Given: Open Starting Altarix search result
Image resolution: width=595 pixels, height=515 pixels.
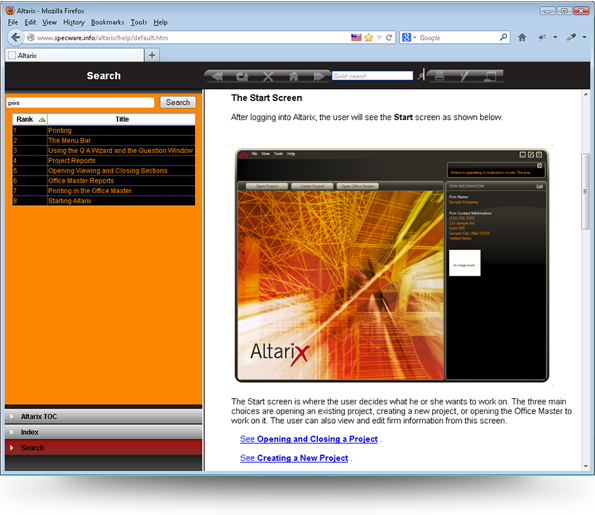Looking at the screenshot, I should pos(70,201).
